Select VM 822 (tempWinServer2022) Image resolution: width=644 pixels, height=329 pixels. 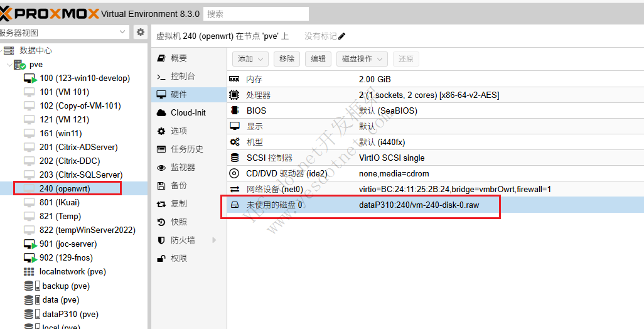coord(87,230)
